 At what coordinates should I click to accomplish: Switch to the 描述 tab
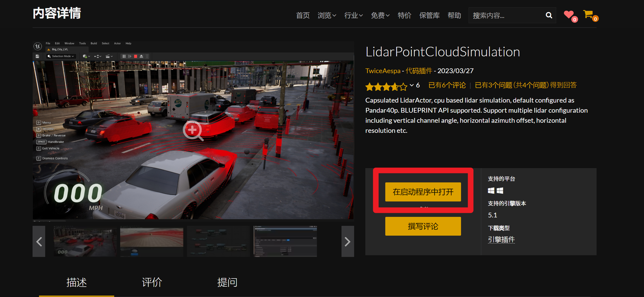point(77,282)
